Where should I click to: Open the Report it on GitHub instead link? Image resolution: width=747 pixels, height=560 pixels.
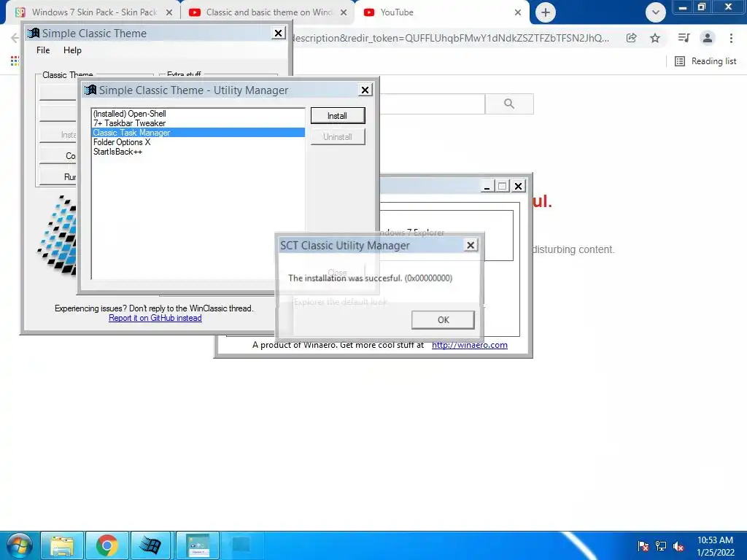click(155, 318)
